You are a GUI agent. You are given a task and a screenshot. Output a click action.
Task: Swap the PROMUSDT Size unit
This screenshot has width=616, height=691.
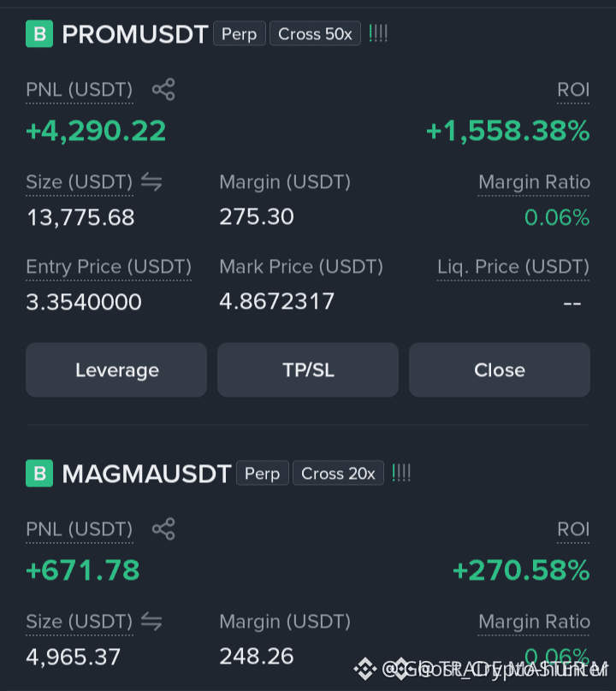(151, 182)
